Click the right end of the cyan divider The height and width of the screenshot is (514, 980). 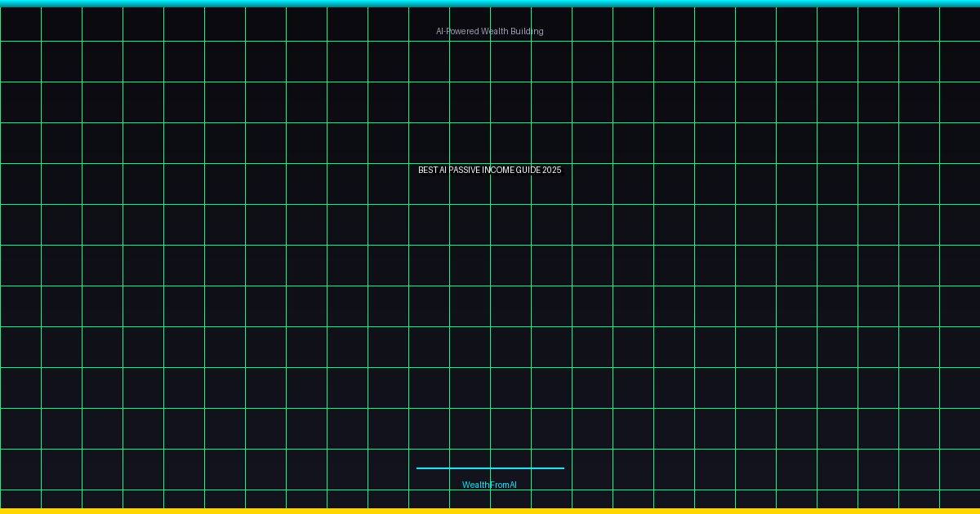(x=561, y=468)
